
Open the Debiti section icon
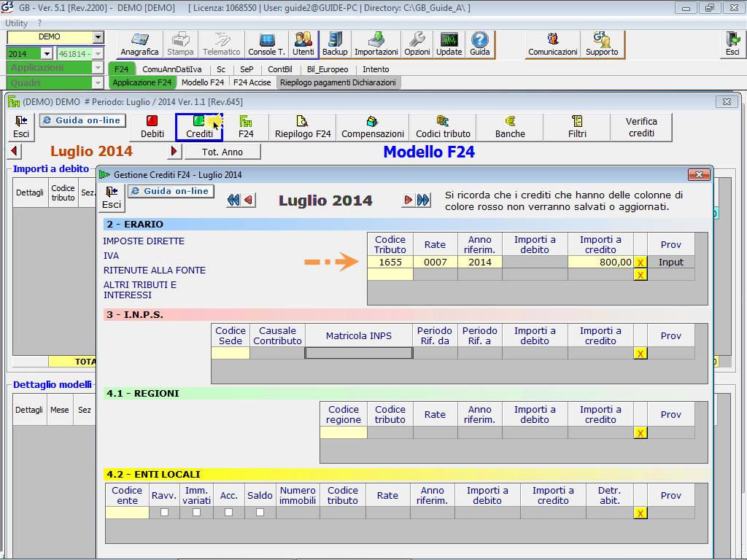pyautogui.click(x=152, y=127)
